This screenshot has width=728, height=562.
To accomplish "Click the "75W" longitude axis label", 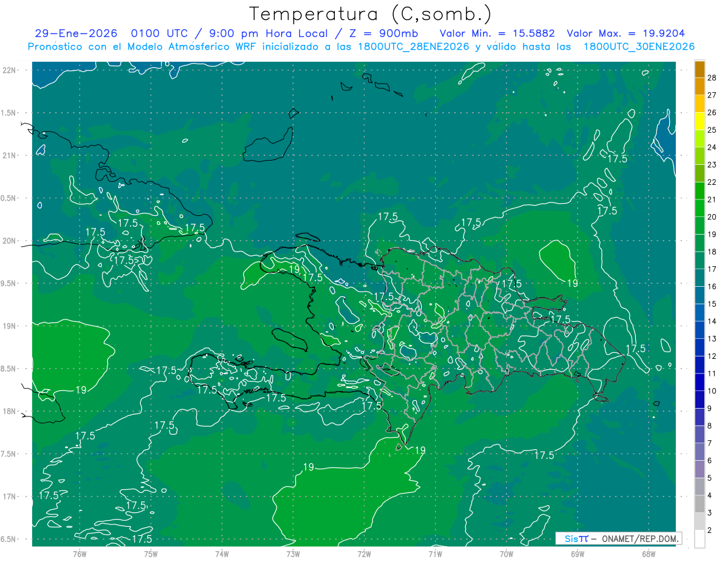I will point(151,554).
